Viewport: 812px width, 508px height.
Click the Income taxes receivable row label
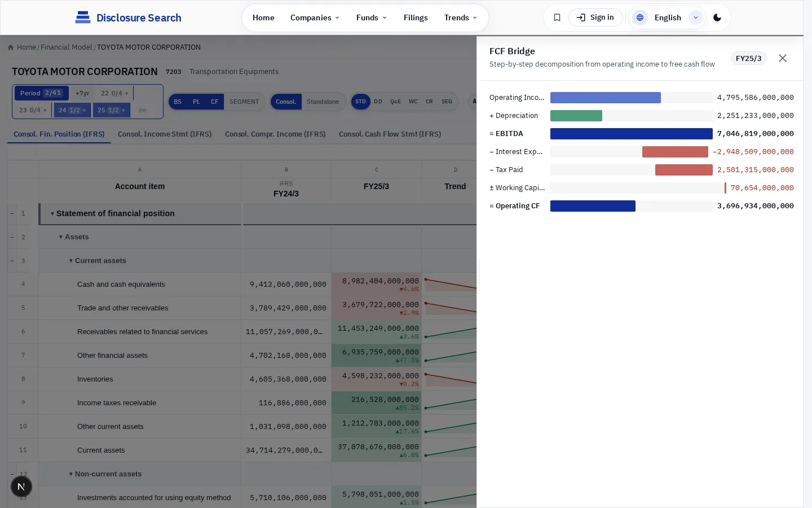click(117, 403)
